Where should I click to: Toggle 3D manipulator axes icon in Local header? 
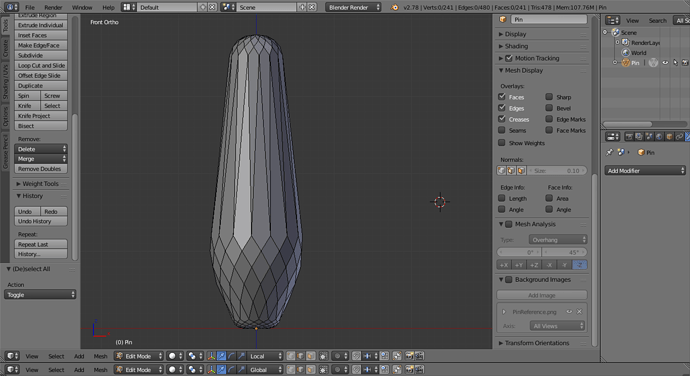pyautogui.click(x=211, y=356)
